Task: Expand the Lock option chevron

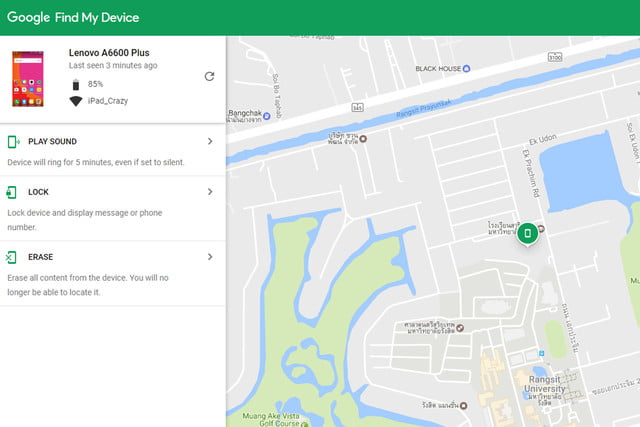Action: 210,192
